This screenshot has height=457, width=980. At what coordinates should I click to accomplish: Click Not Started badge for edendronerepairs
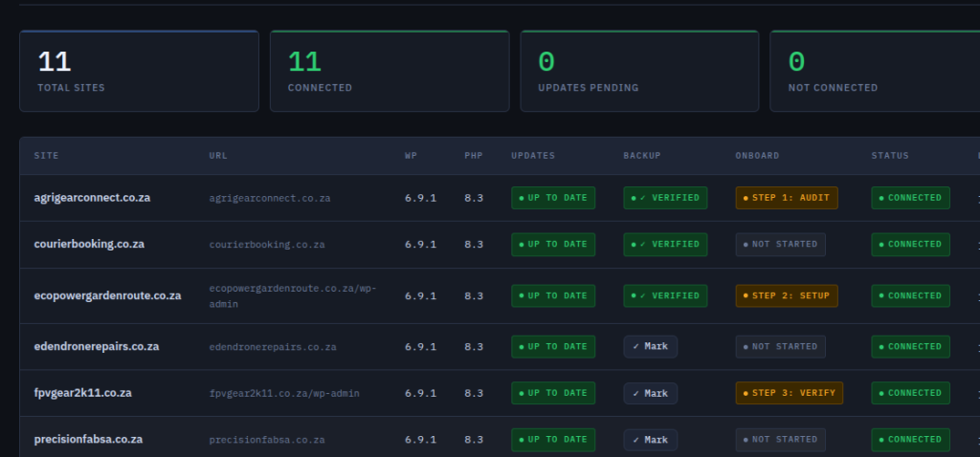780,346
